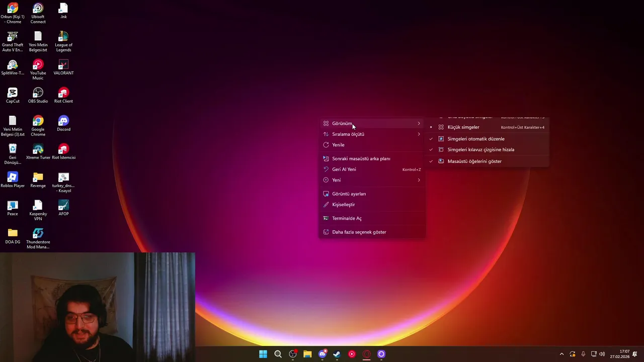This screenshot has width=644, height=362.
Task: Open Orkun (Kişi 1) Chrome desktop shortcut
Action: pyautogui.click(x=13, y=14)
